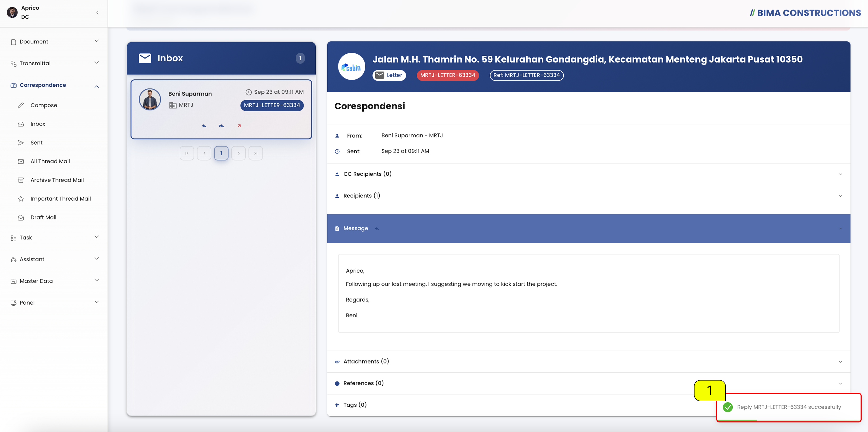
Task: Expand the Task menu
Action: point(54,237)
